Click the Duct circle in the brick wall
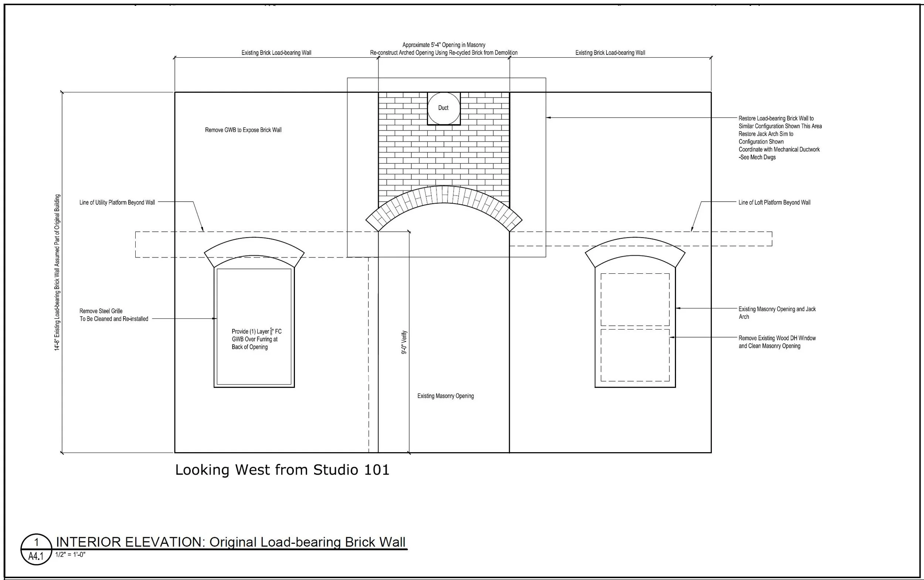 pyautogui.click(x=444, y=108)
